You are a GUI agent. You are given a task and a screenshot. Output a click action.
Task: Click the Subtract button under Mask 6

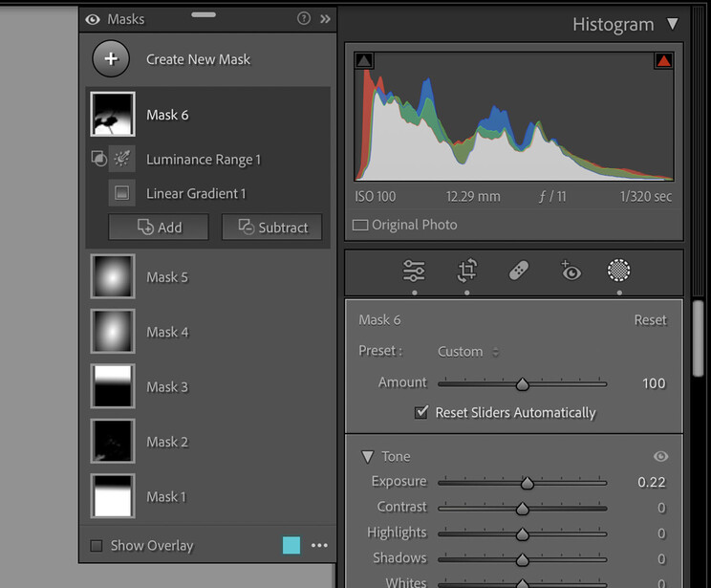click(272, 227)
